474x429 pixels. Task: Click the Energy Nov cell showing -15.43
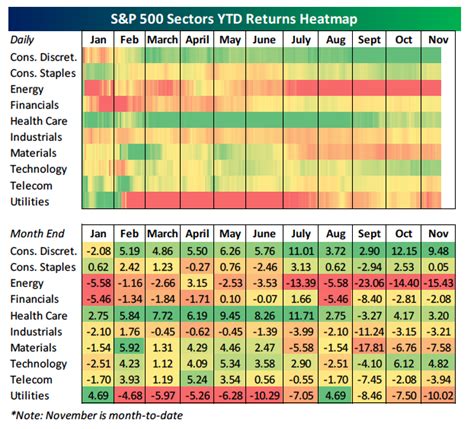tap(438, 283)
